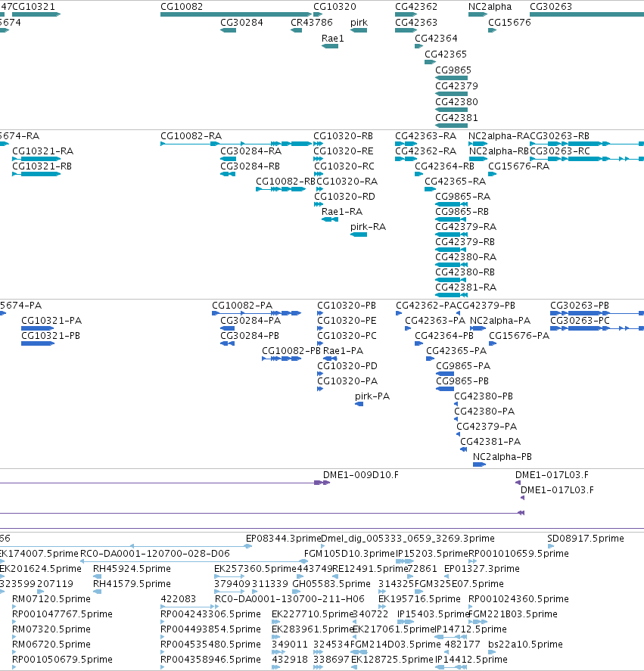Click protein CG15676-PA

click(493, 343)
